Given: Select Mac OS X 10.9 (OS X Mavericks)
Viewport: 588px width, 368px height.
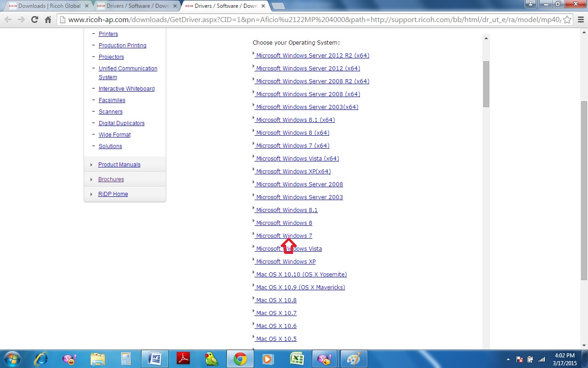Looking at the screenshot, I should point(300,287).
